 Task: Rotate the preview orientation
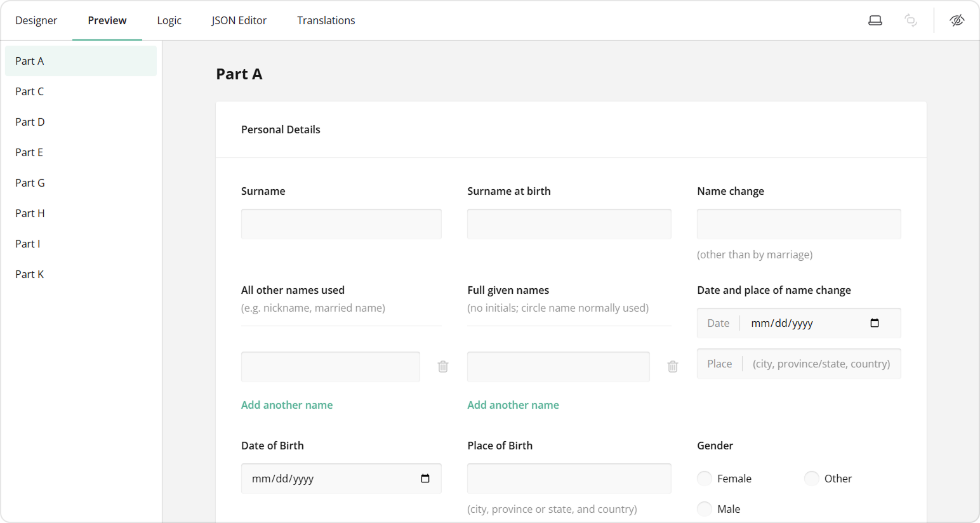pyautogui.click(x=911, y=20)
